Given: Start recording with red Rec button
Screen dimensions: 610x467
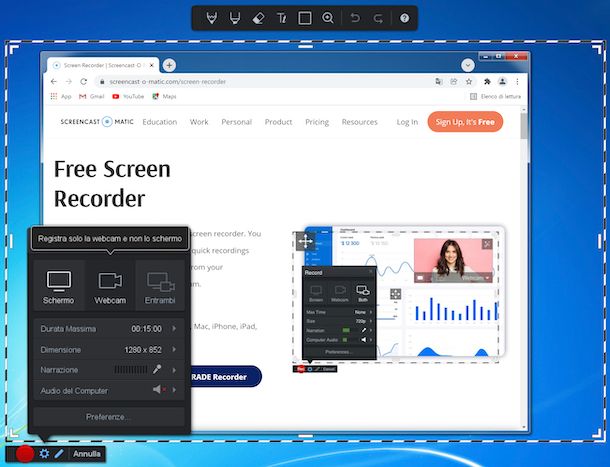Looking at the screenshot, I should 25,454.
